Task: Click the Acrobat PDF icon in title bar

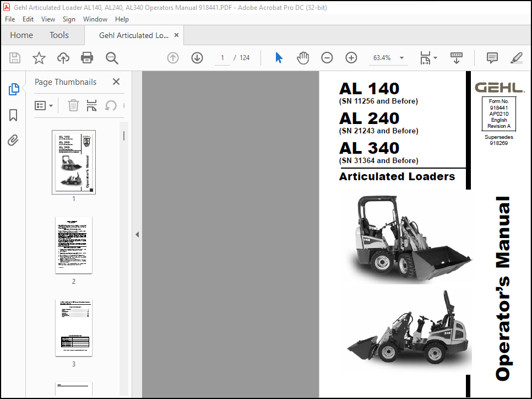Action: tap(7, 7)
